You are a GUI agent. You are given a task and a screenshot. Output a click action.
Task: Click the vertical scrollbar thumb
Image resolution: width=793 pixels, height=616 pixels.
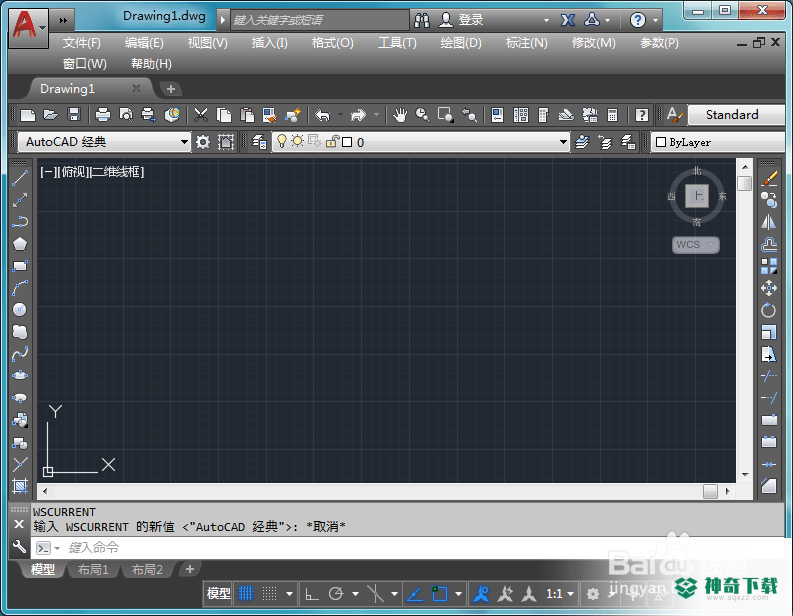click(x=744, y=183)
